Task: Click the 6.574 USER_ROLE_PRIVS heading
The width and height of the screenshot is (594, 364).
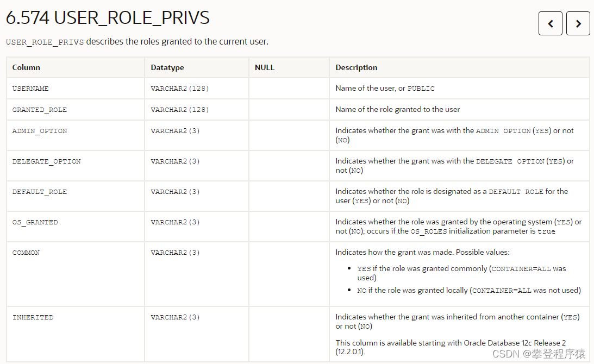Action: (x=108, y=18)
